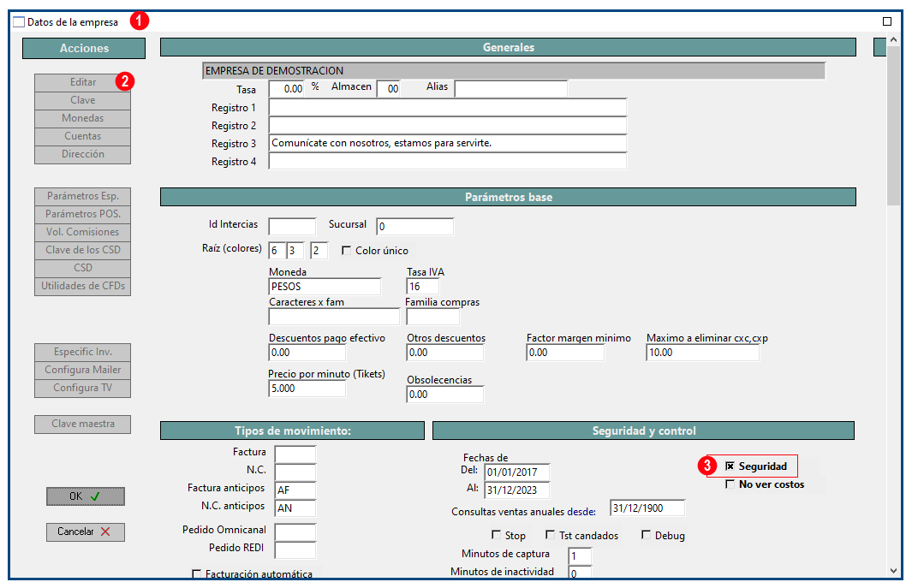Click the Especific Inv. button
This screenshot has height=588, width=912.
point(82,352)
